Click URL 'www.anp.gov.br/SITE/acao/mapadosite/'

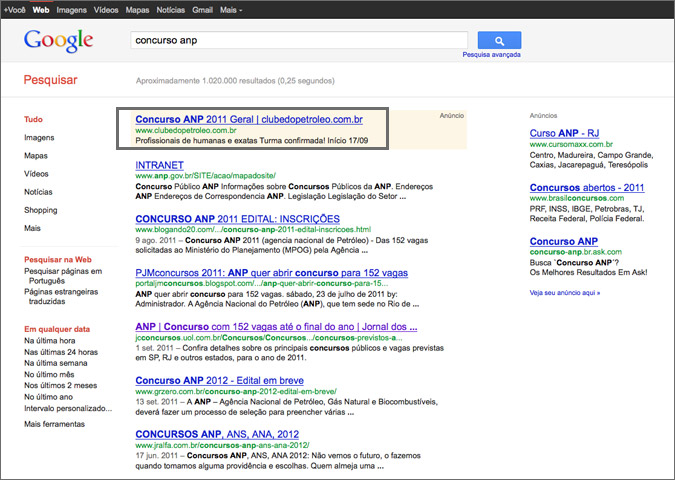click(205, 176)
